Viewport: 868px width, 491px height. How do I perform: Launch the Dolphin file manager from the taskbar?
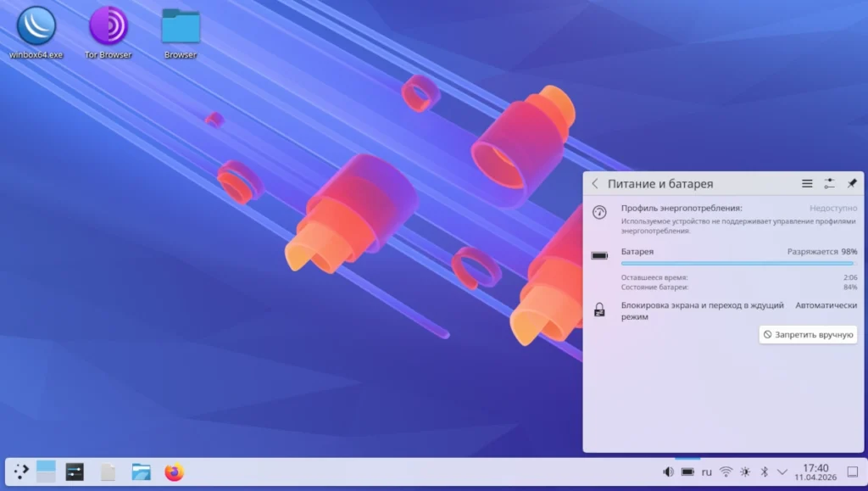(142, 472)
